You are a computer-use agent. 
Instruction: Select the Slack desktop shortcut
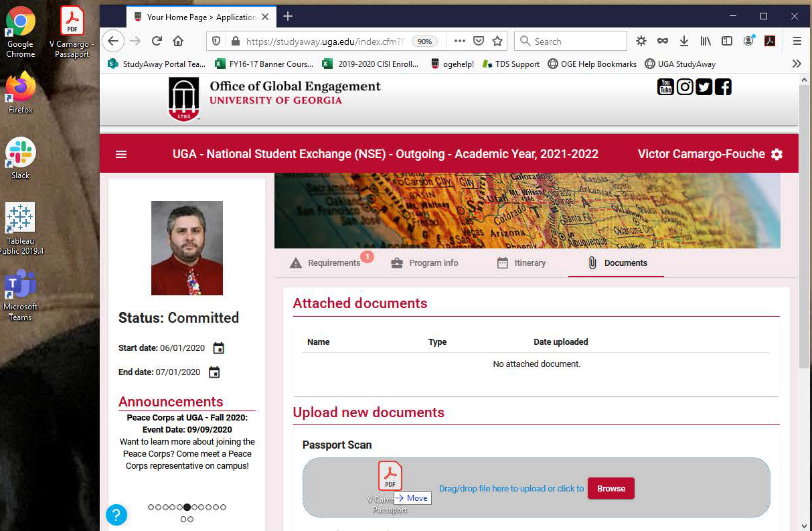21,159
